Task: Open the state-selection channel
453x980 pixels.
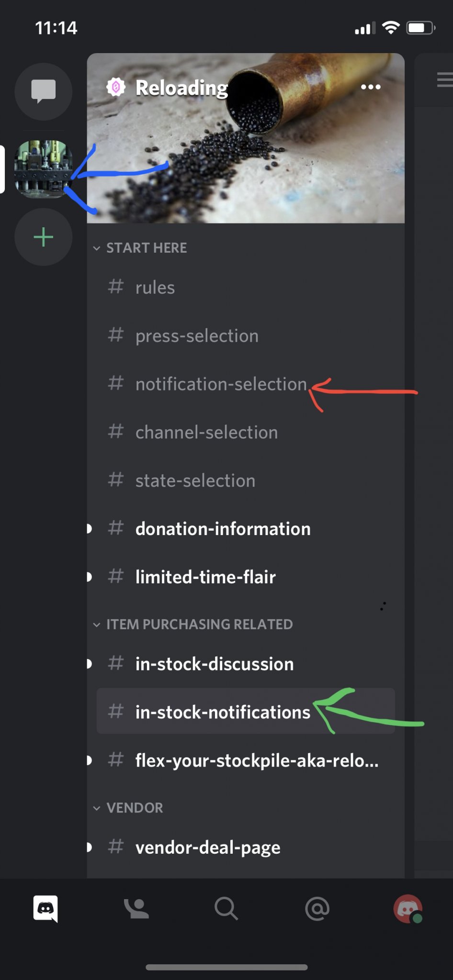Action: [195, 480]
